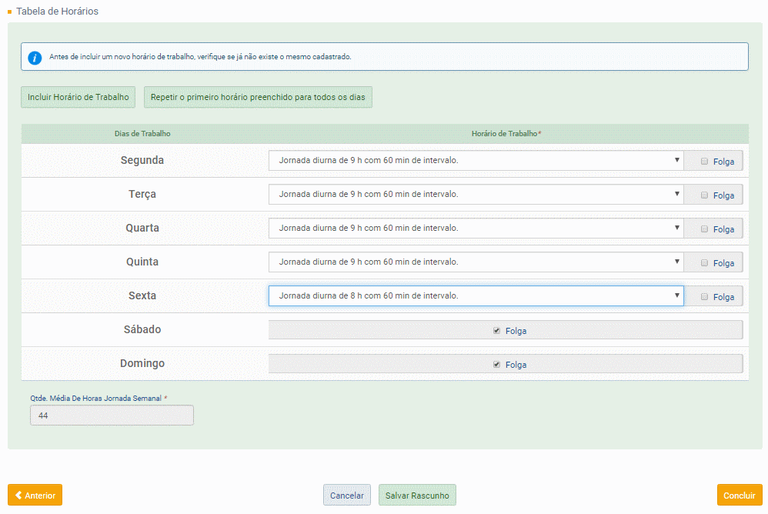This screenshot has width=768, height=514.
Task: Expand the Quarta work schedule dropdown
Action: 475,228
